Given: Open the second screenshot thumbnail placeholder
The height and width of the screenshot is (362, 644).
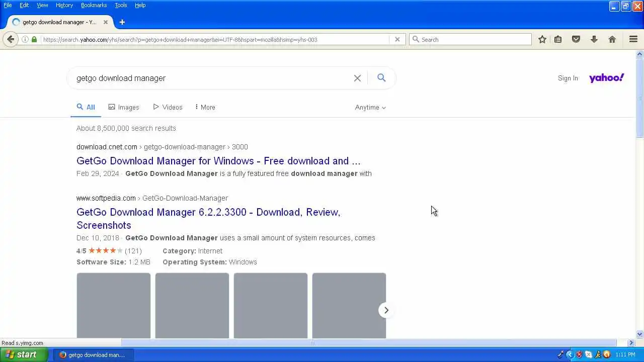Looking at the screenshot, I should click(192, 306).
